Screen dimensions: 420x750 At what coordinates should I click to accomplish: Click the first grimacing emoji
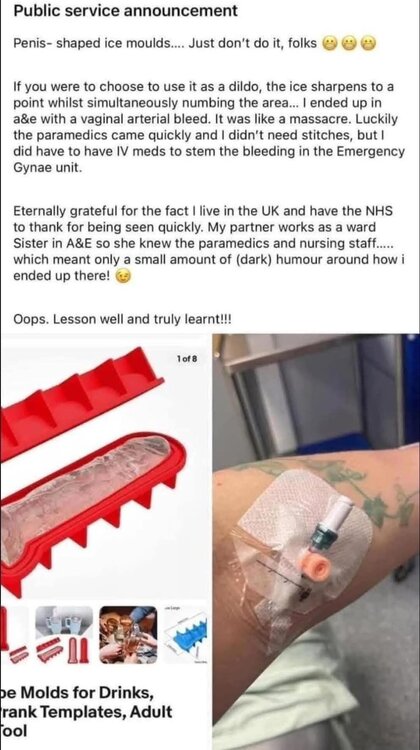coord(329,44)
